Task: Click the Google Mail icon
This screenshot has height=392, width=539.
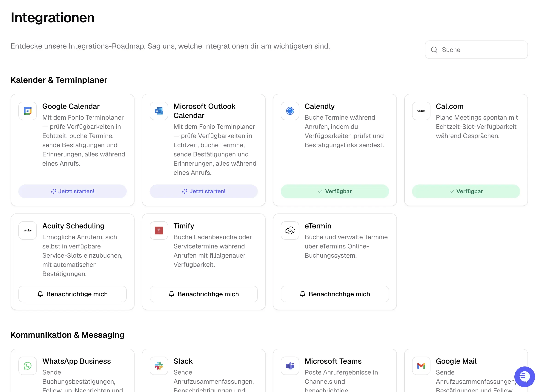Action: click(421, 366)
